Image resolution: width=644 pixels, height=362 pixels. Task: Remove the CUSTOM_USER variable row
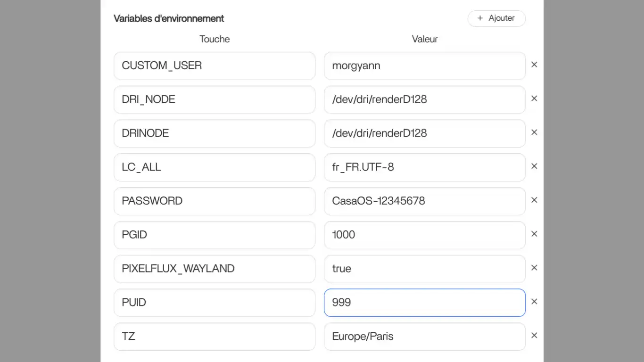534,65
